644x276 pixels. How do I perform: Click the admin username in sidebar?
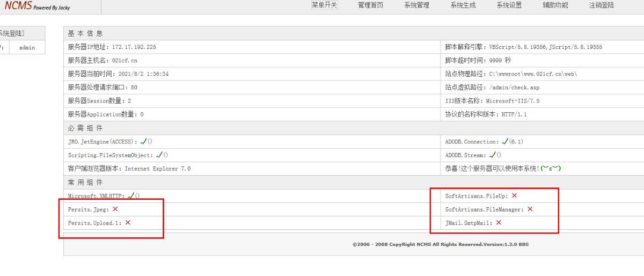coord(27,47)
